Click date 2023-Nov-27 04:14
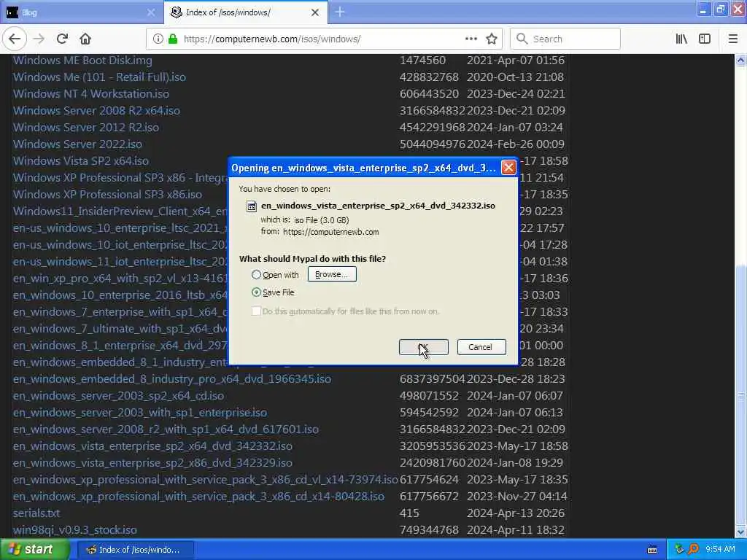This screenshot has height=560, width=747. [x=517, y=496]
